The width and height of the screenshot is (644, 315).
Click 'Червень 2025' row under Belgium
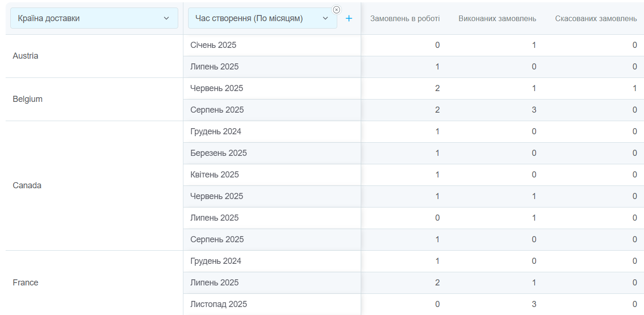click(x=217, y=88)
